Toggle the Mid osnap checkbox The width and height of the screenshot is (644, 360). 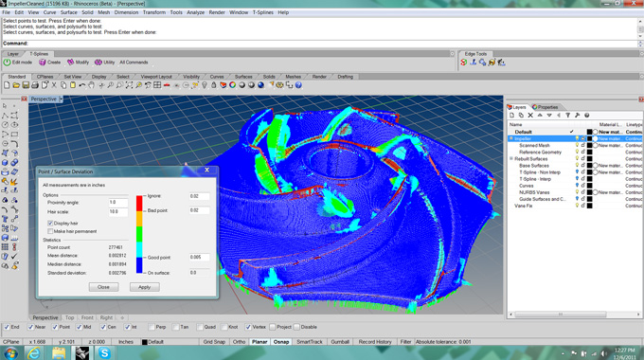point(79,327)
